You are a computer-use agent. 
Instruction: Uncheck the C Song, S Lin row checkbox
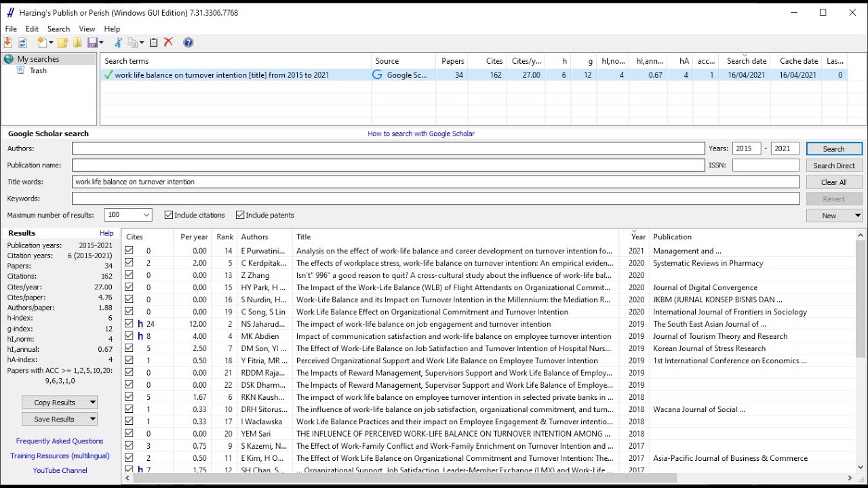(129, 312)
